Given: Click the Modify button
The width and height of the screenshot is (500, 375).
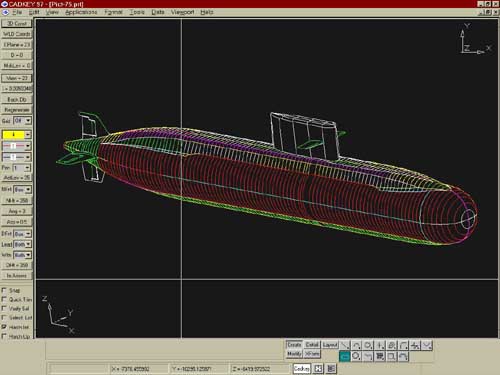Looking at the screenshot, I should tap(294, 354).
